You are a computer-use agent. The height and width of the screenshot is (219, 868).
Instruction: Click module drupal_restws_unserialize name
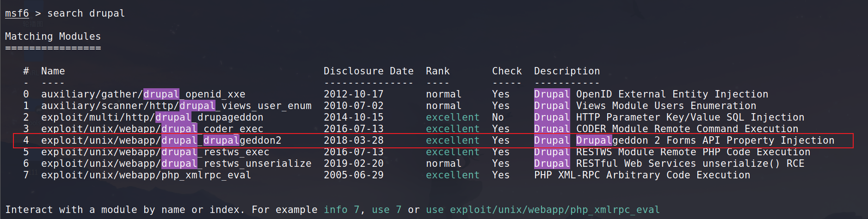[x=176, y=164]
